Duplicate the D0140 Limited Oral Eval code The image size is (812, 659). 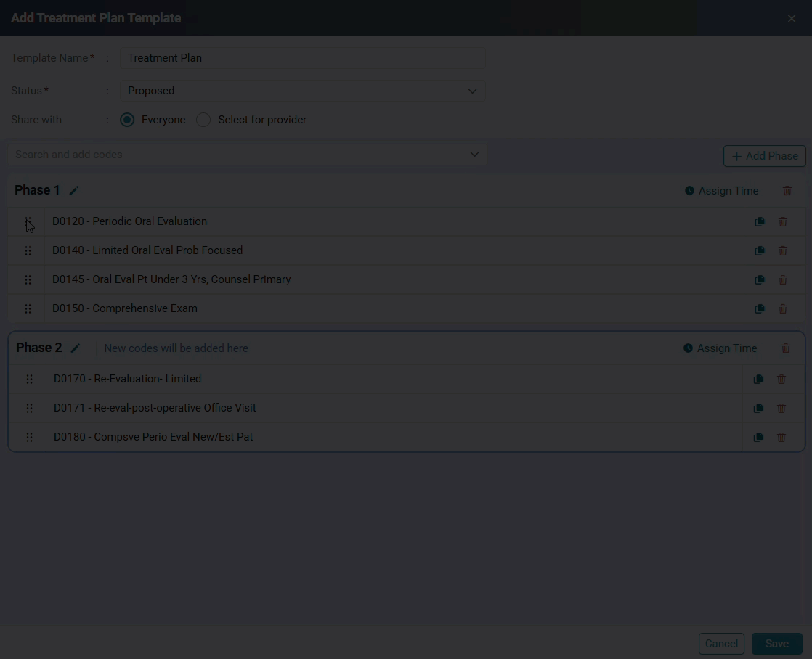point(760,250)
